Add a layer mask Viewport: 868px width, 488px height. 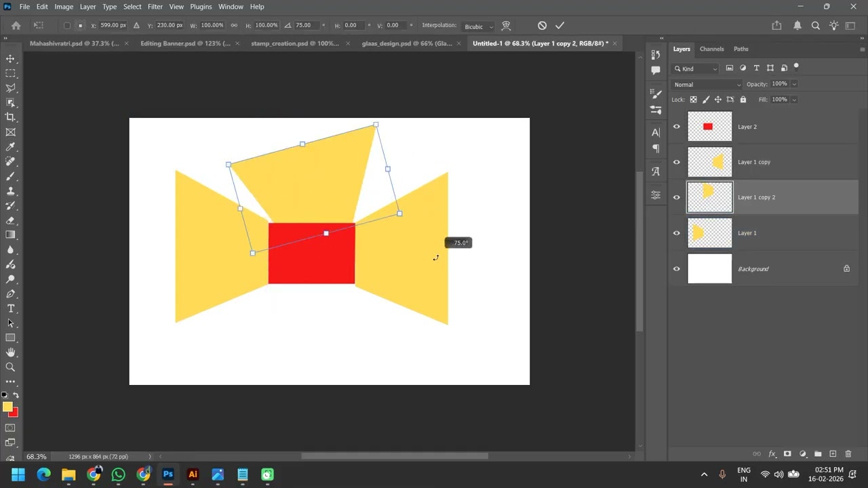tap(787, 453)
